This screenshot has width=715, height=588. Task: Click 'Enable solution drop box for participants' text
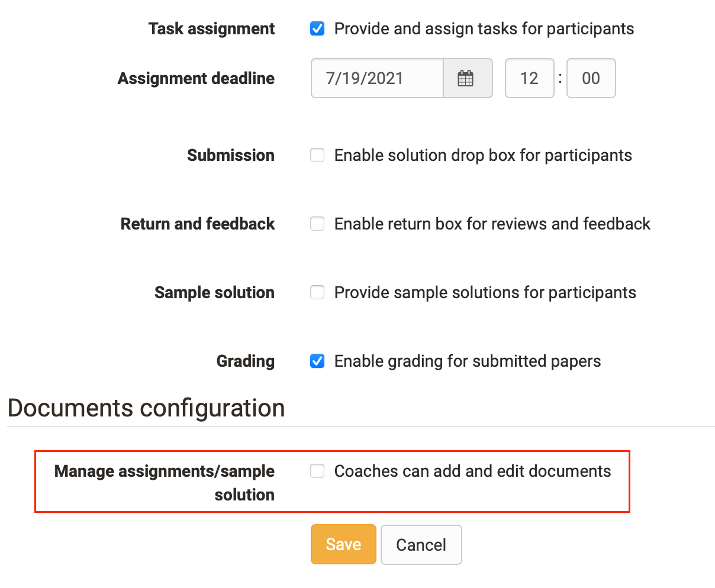point(483,156)
